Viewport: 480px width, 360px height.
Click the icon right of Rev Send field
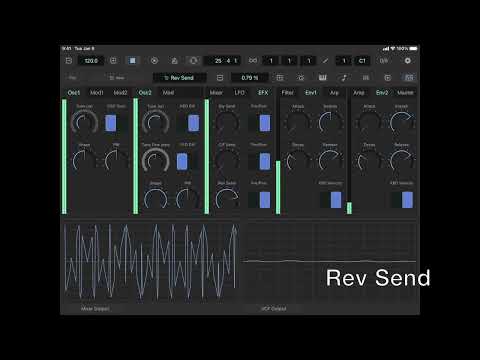(220, 78)
